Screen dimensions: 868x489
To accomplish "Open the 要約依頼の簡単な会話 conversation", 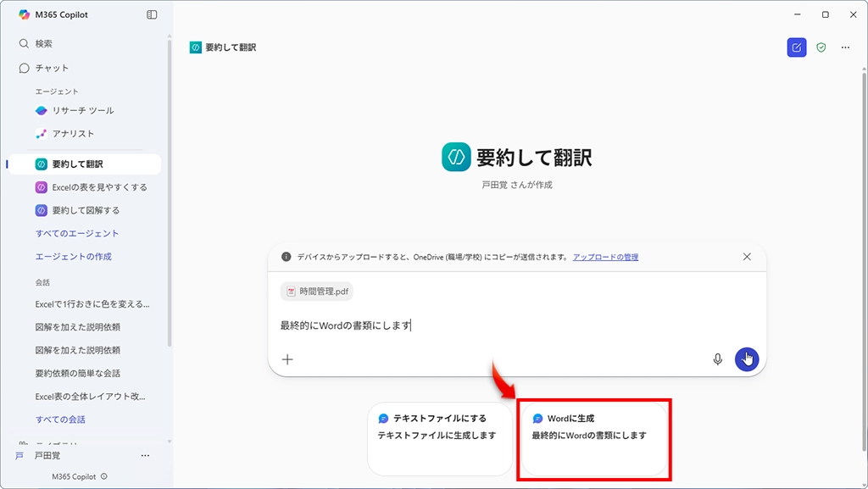I will 77,373.
